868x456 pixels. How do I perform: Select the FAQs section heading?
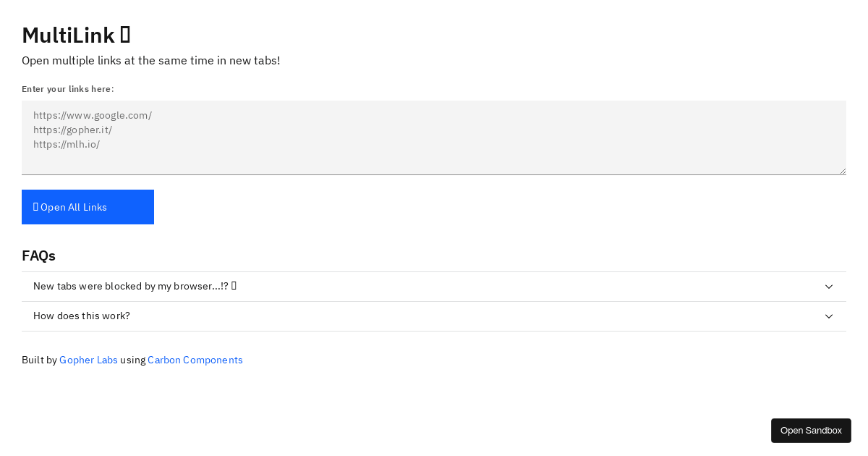point(38,256)
